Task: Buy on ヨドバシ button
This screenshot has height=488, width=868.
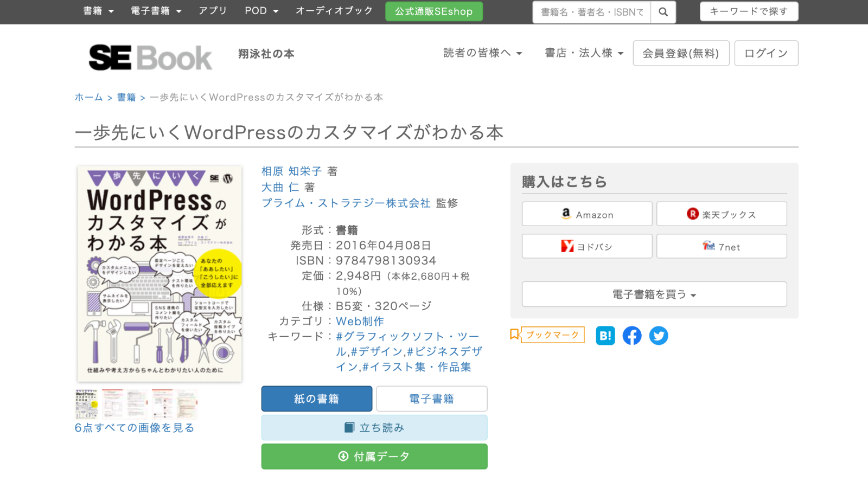Action: point(587,246)
